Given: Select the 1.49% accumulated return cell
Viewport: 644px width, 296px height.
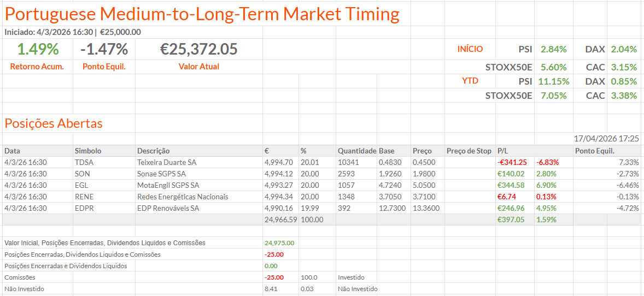Looking at the screenshot, I should click(x=37, y=50).
